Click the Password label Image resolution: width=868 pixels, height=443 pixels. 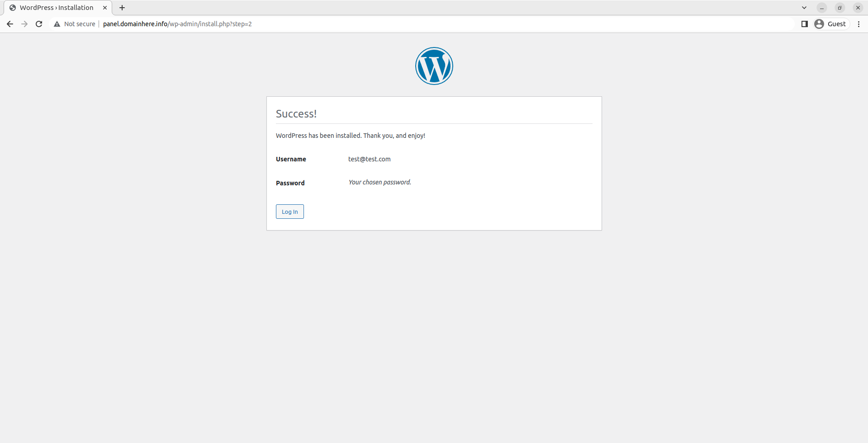290,183
